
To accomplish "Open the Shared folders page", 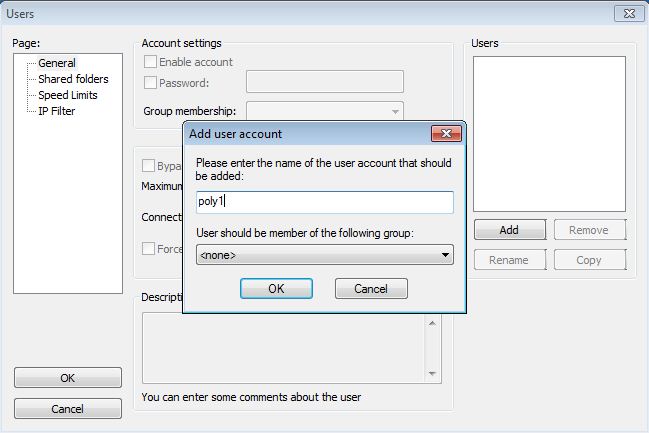I will 73,79.
